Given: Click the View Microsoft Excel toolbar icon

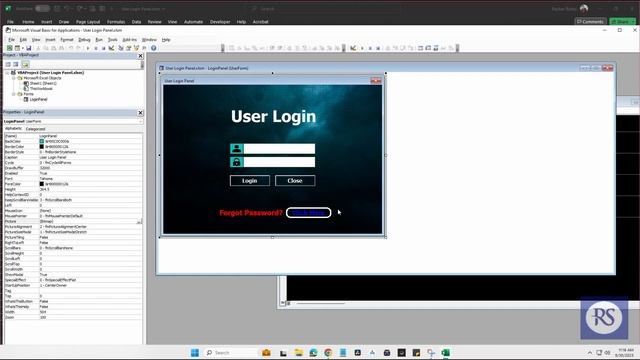Looking at the screenshot, I should (9, 48).
